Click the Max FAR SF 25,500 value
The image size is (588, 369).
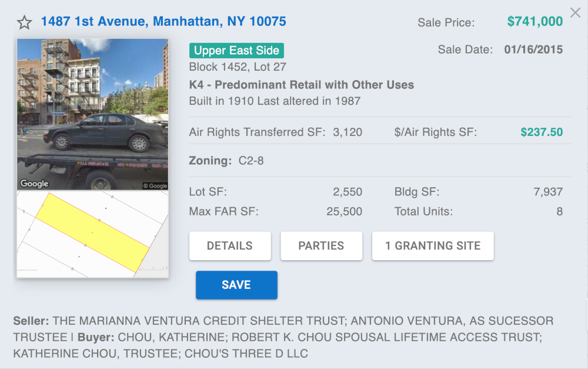pos(344,211)
